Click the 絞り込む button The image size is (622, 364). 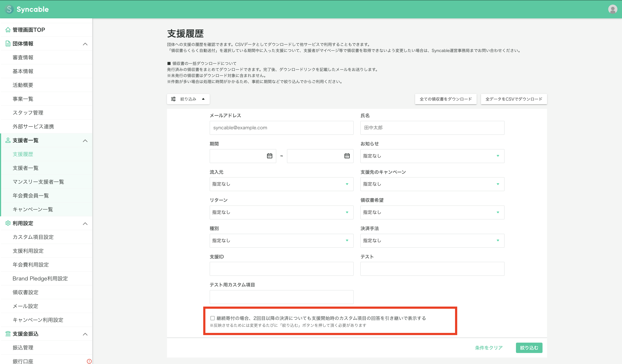coord(529,348)
